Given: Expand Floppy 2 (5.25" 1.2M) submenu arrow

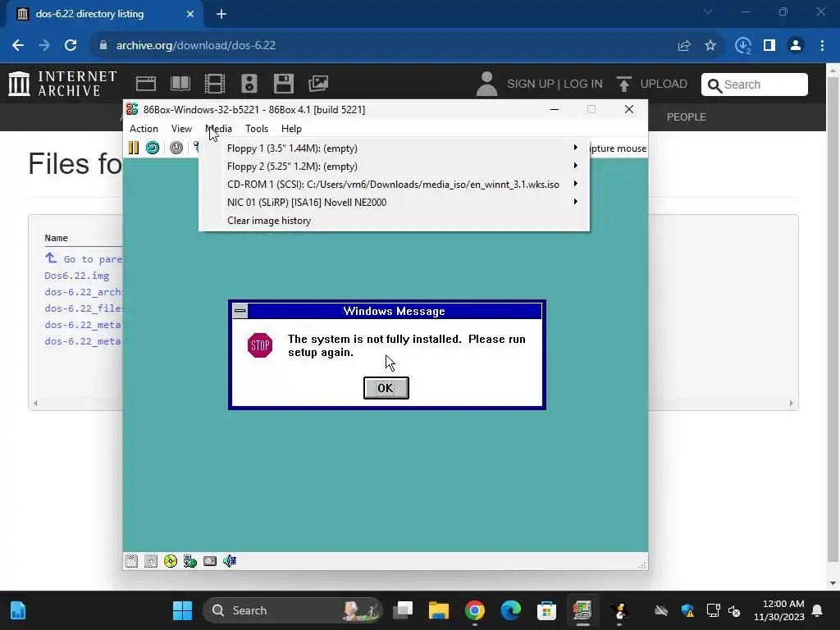Looking at the screenshot, I should [575, 166].
